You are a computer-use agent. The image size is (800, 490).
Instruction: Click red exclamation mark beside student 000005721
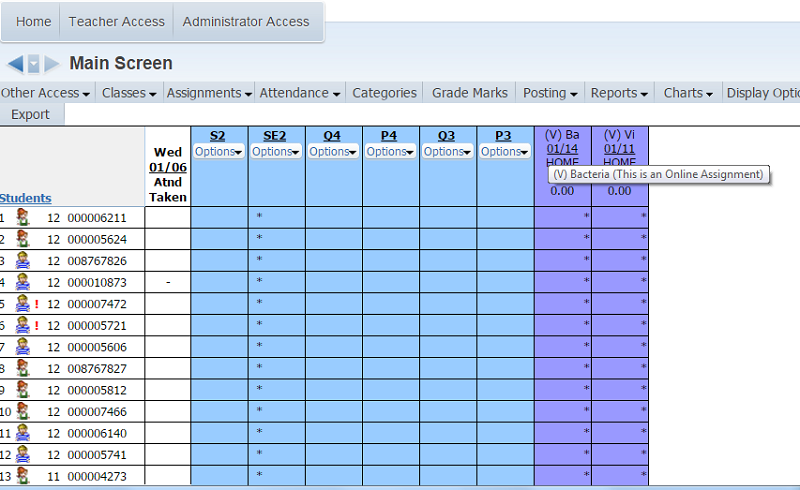point(38,325)
